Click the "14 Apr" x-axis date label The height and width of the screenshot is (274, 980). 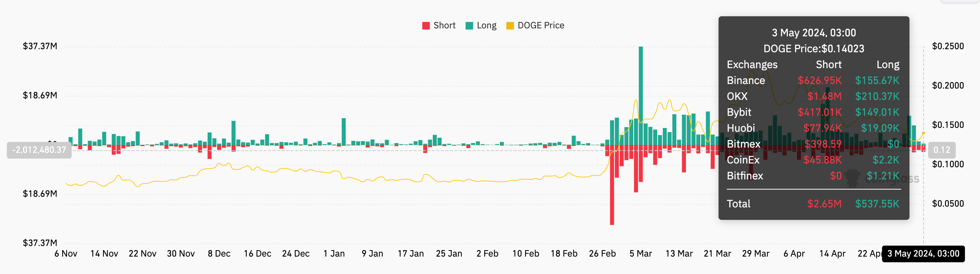coord(832,254)
